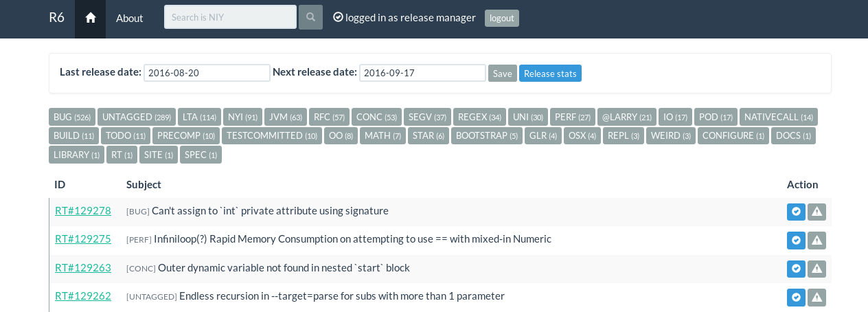The width and height of the screenshot is (868, 312).
Task: Click the home icon in navbar
Action: click(90, 18)
